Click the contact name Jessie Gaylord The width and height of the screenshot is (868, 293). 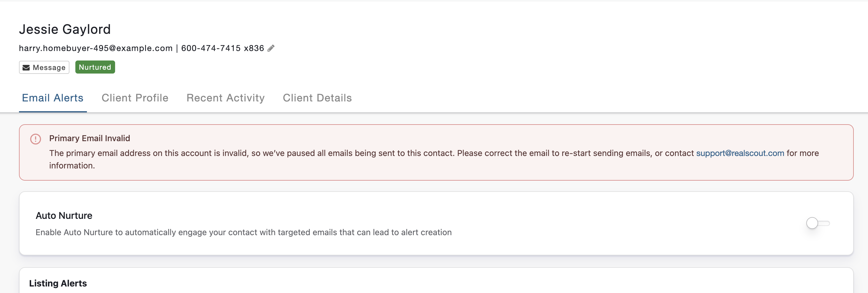(65, 29)
